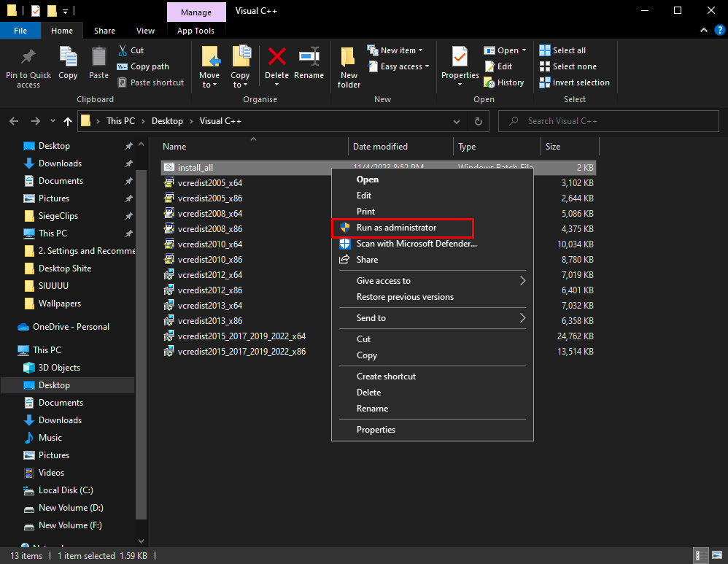Expand the Give access to submenu
Viewport: 728px width, 564px height.
click(x=433, y=281)
